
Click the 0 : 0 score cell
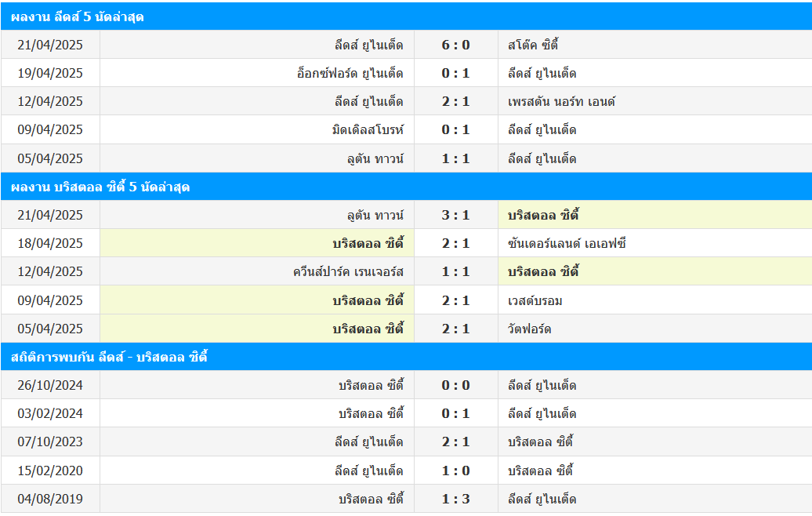455,386
